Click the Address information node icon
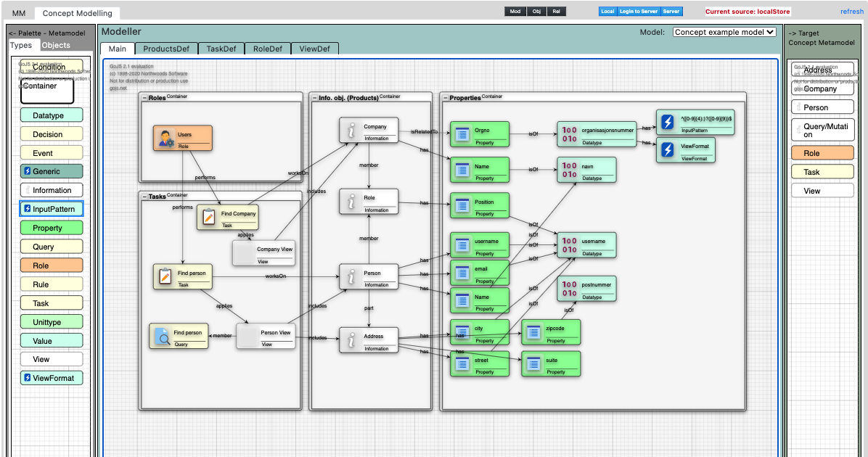 point(351,340)
